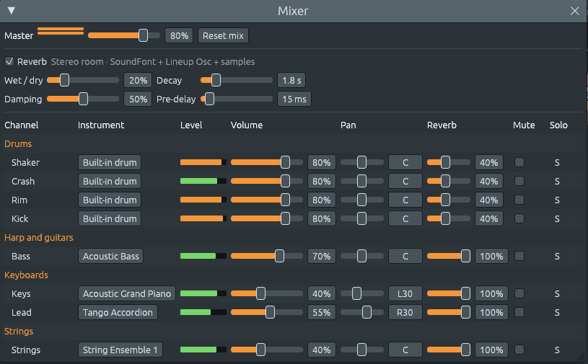
Task: Open the Rim instrument selector
Action: [110, 200]
